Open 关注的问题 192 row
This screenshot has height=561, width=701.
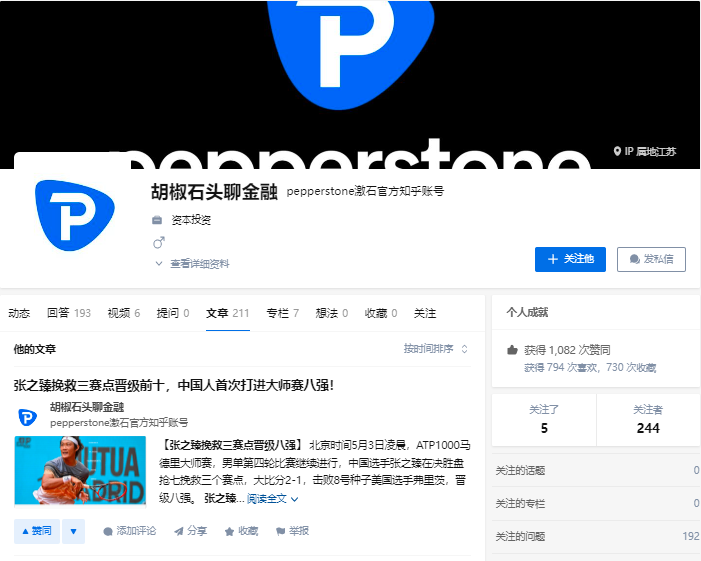596,536
